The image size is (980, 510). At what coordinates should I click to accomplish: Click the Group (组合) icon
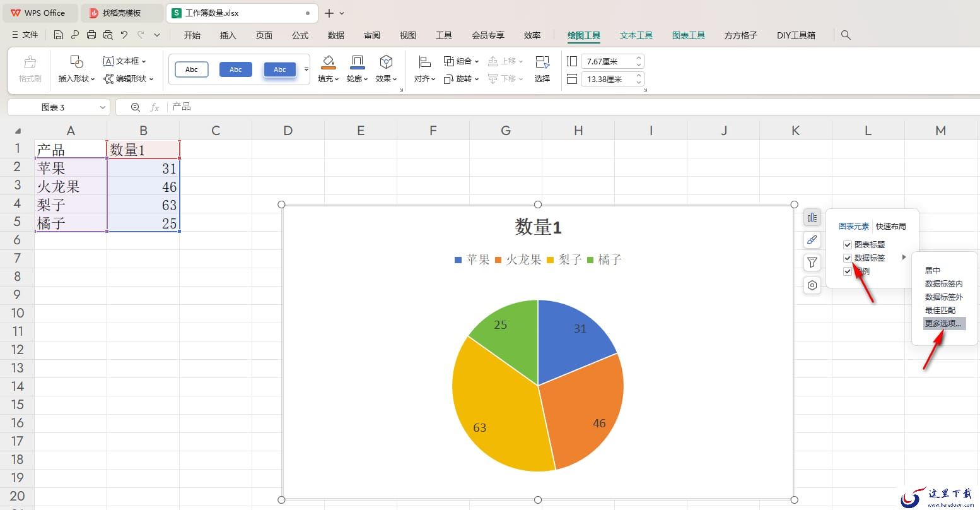(x=449, y=61)
